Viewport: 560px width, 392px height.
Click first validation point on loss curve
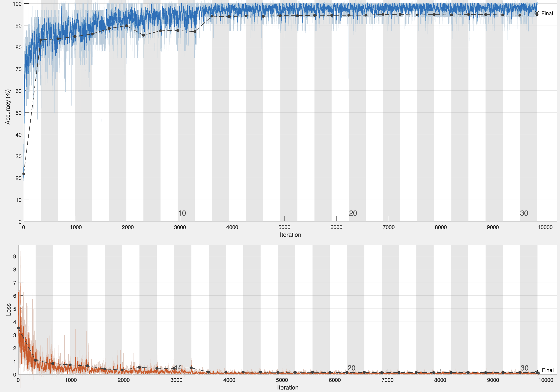(x=18, y=328)
